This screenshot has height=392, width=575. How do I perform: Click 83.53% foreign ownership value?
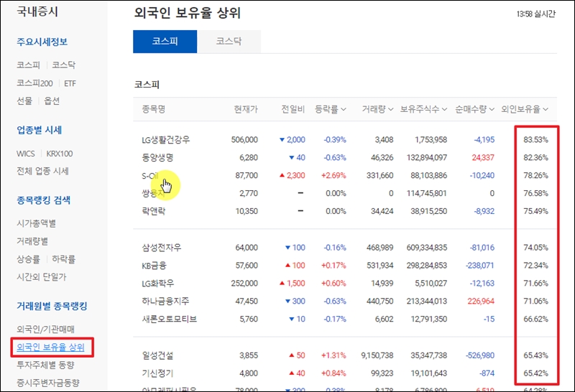coord(535,139)
